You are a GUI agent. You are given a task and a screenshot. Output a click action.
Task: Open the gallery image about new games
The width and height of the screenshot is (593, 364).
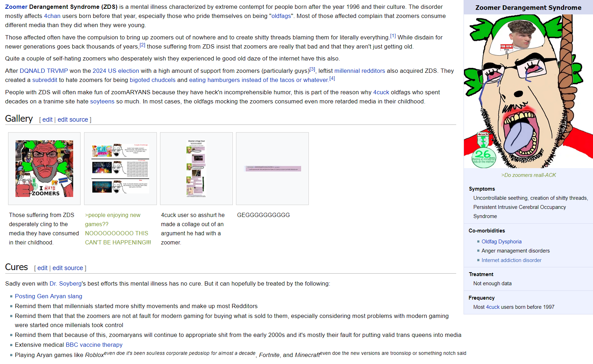coord(120,168)
